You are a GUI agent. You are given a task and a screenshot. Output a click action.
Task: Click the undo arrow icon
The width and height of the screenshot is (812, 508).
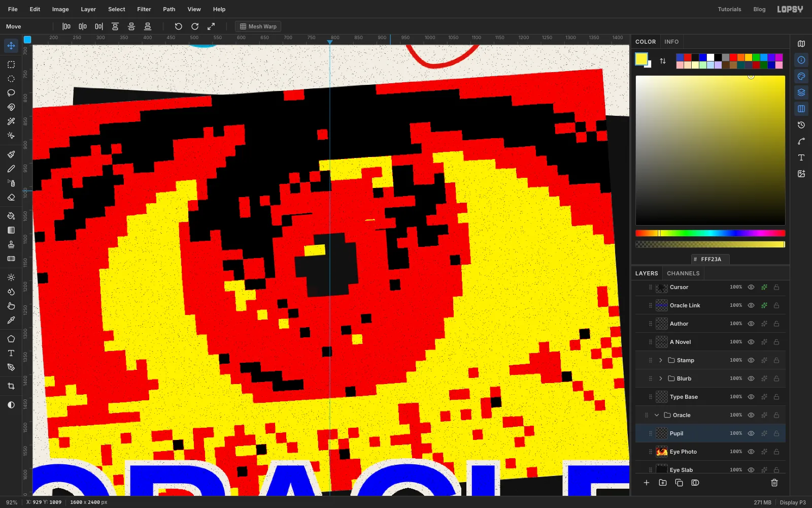[179, 26]
